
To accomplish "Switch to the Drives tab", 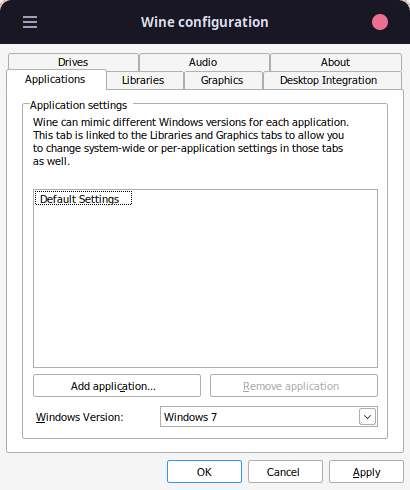I will click(73, 62).
